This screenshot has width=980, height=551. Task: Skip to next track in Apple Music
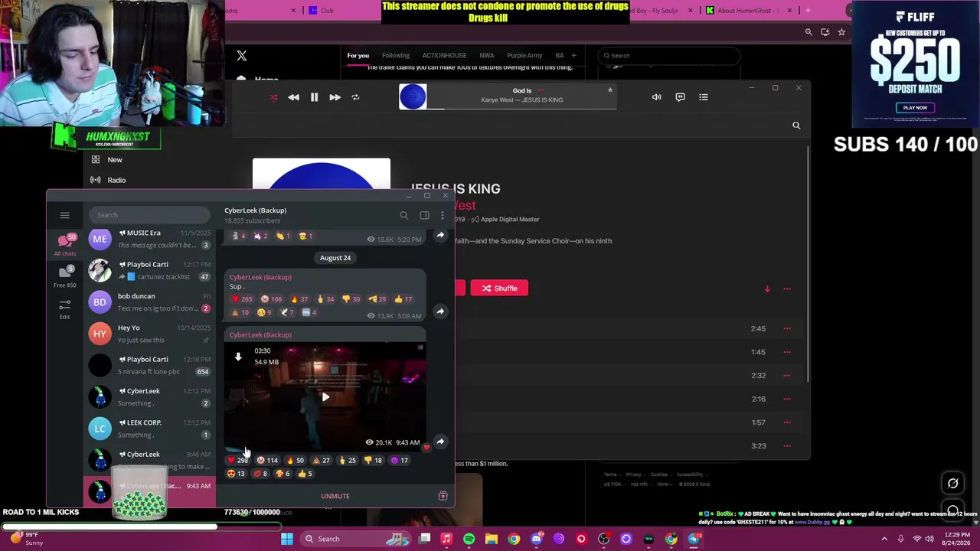point(335,97)
